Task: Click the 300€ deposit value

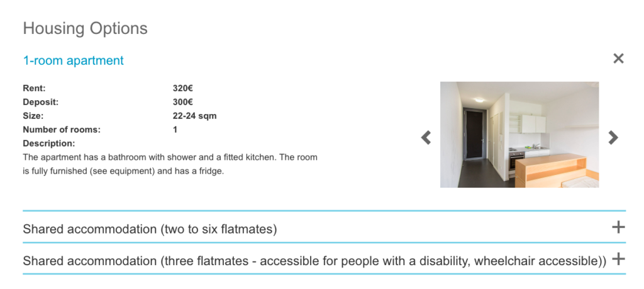Action: tap(182, 102)
